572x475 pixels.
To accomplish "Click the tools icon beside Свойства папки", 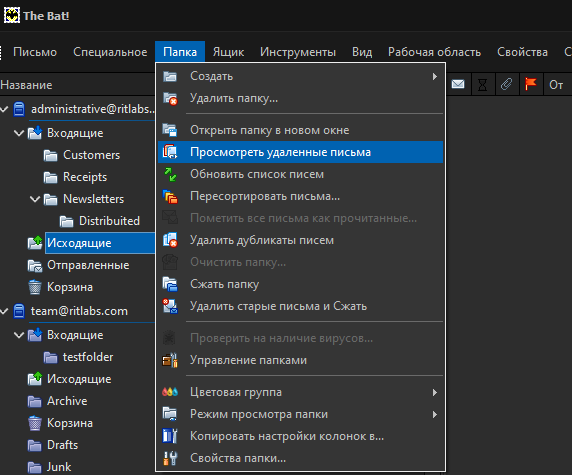I will point(170,458).
